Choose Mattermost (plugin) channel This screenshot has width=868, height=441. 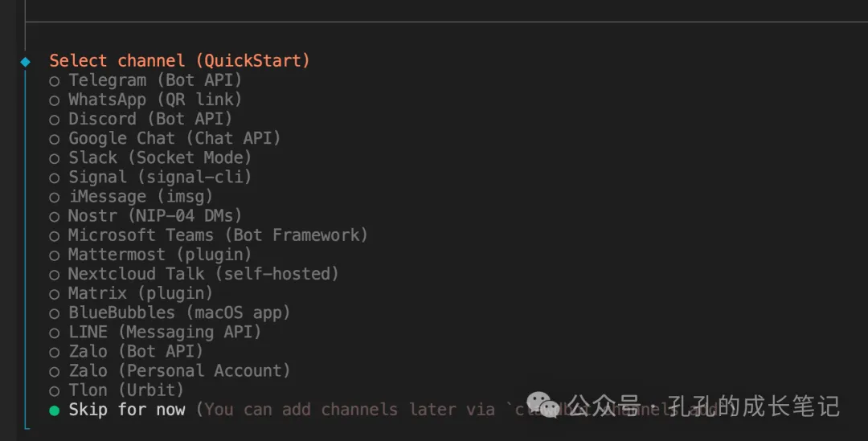(159, 255)
